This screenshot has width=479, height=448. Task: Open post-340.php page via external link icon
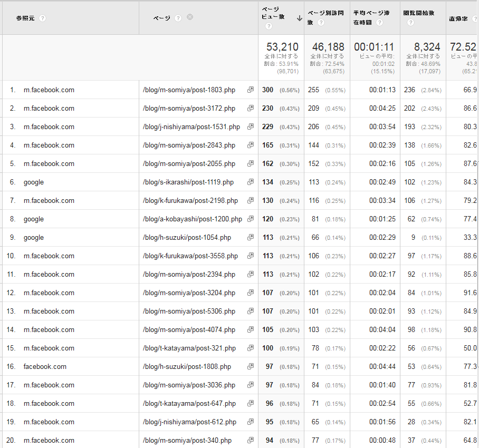pos(251,440)
